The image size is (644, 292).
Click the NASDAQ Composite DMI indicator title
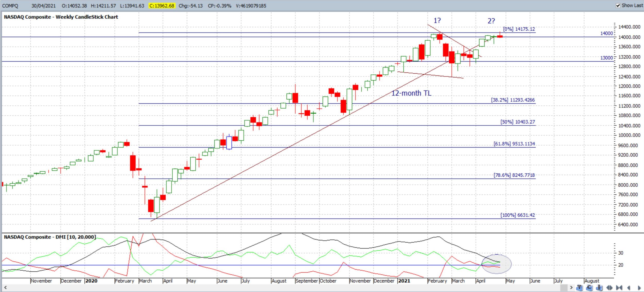pyautogui.click(x=50, y=237)
